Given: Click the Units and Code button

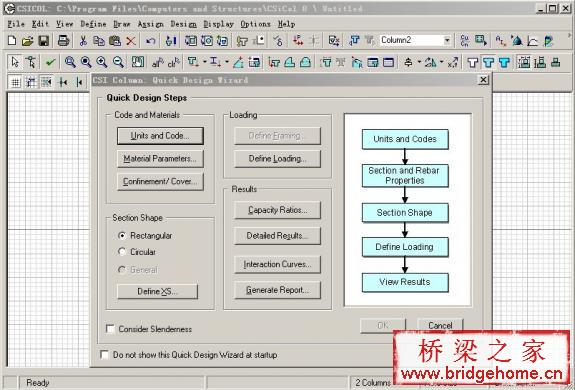Looking at the screenshot, I should (160, 136).
